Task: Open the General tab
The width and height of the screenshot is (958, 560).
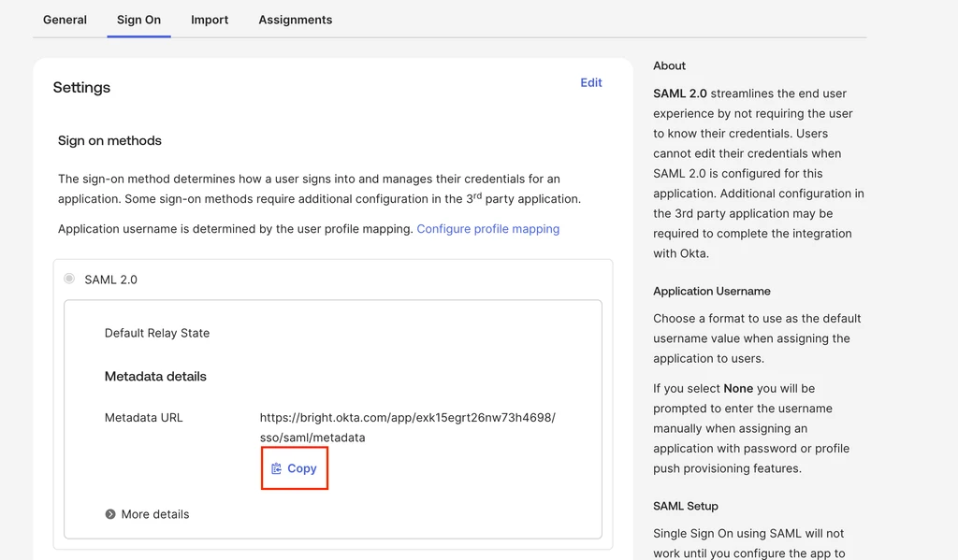Action: (65, 20)
